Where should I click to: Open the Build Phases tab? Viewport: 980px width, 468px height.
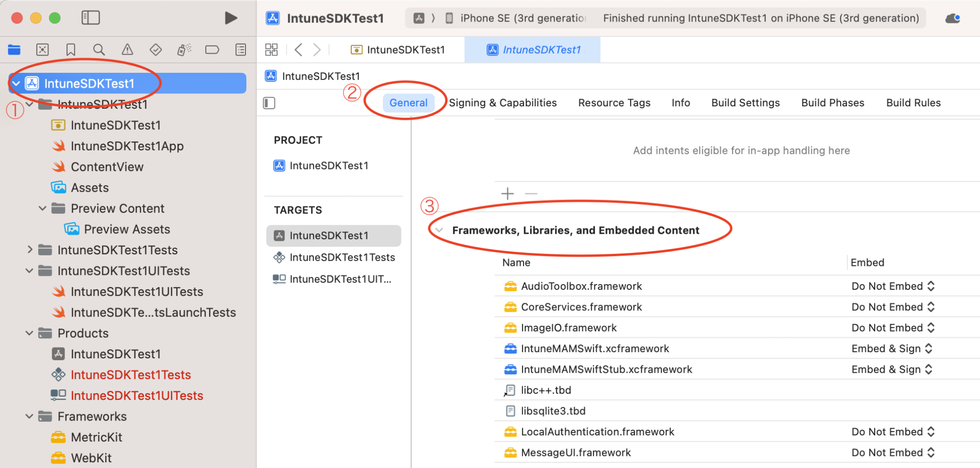(832, 103)
